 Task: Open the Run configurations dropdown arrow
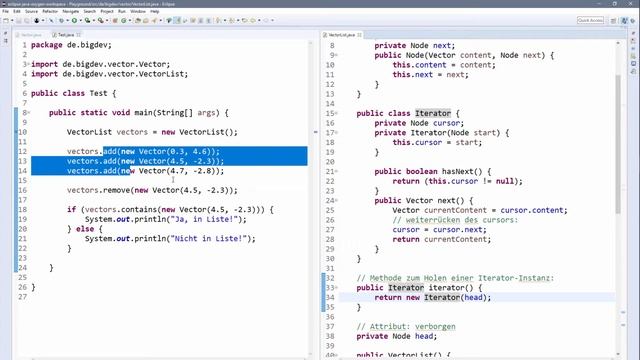pyautogui.click(x=80, y=20)
